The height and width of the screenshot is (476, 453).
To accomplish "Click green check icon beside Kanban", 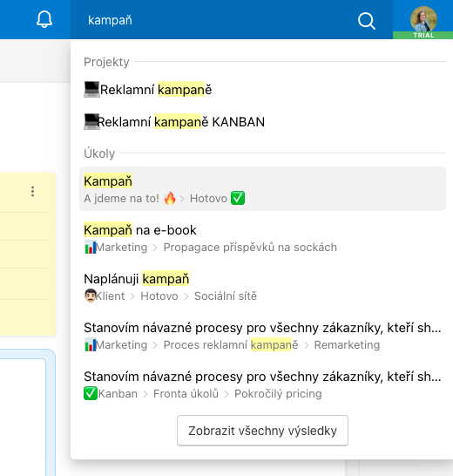I will tap(91, 393).
